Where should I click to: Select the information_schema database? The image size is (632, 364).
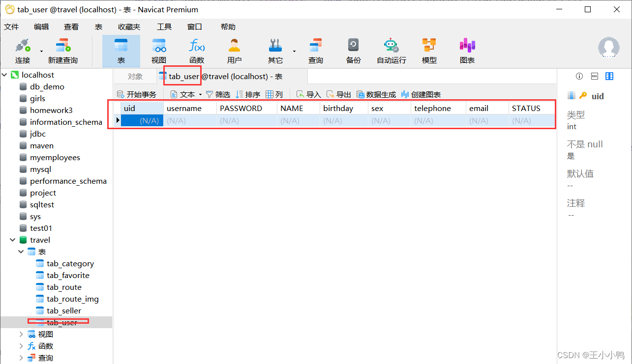[x=66, y=122]
